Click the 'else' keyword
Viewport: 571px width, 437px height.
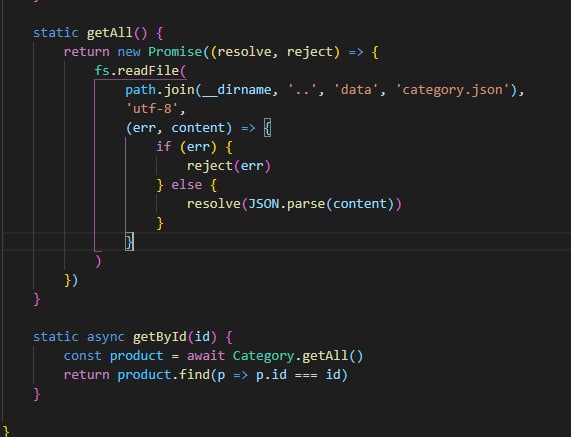186,185
